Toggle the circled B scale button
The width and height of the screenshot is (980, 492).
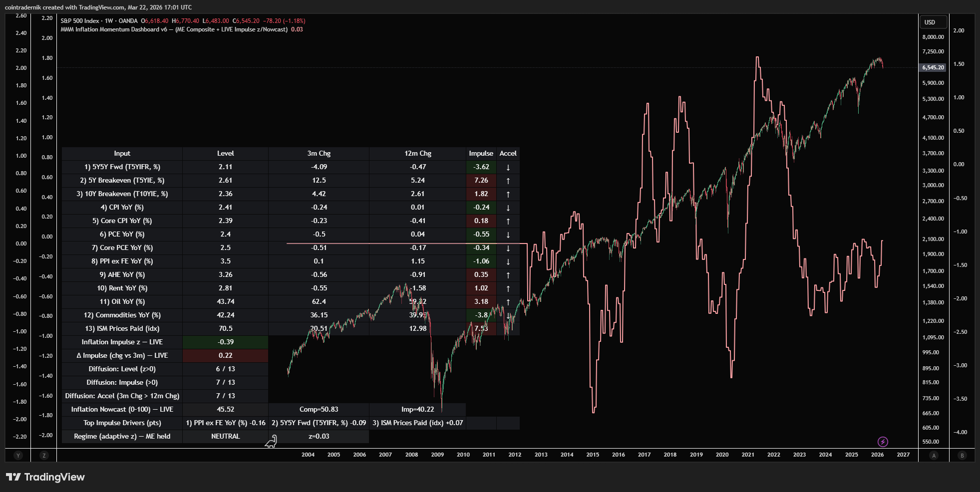click(961, 455)
